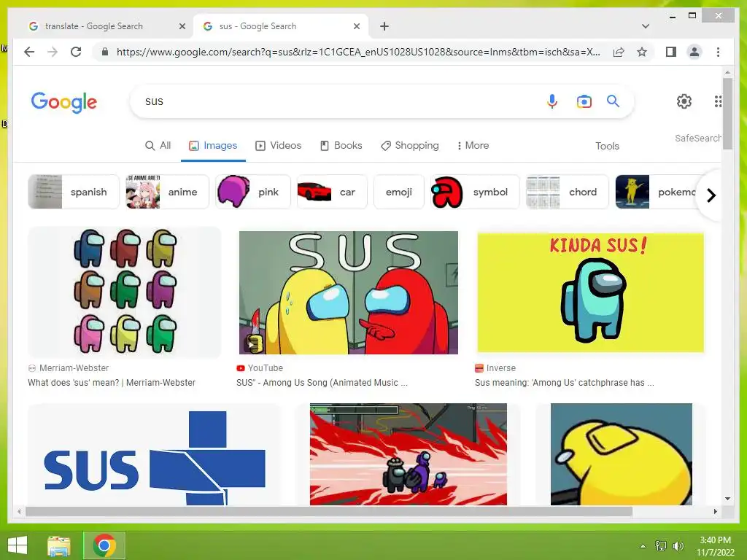
Task: Click the padlock site info icon
Action: [x=105, y=52]
